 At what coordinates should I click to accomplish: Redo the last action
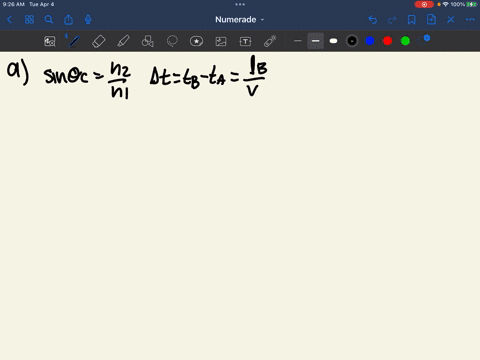(x=392, y=20)
